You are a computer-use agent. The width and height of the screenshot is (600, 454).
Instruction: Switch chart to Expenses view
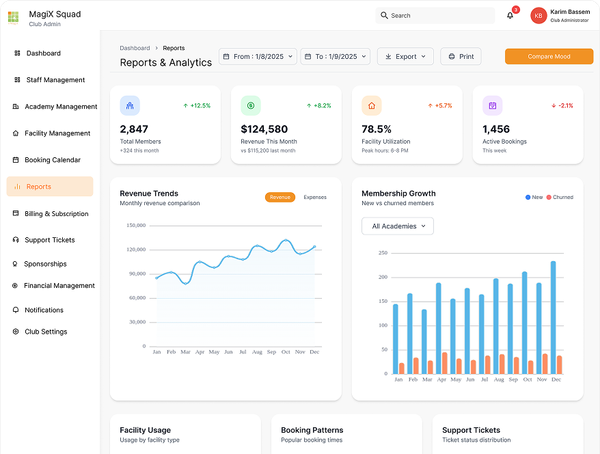[x=315, y=197]
